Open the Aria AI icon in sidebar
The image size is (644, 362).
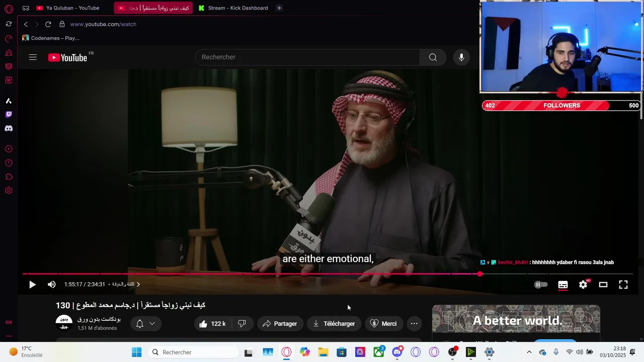coord(9,101)
